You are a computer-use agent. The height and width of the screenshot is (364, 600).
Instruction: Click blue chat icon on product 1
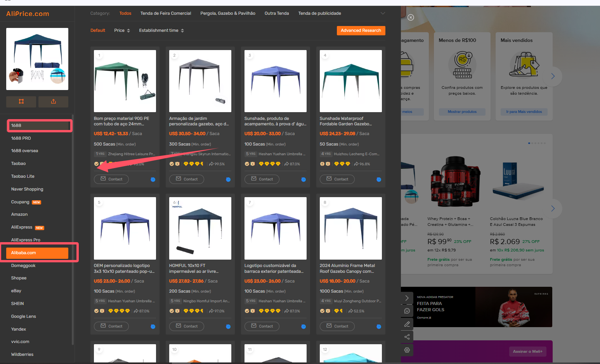point(153,180)
